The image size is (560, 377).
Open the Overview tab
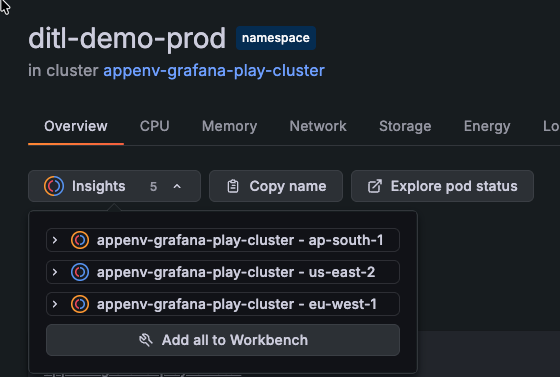click(x=76, y=126)
